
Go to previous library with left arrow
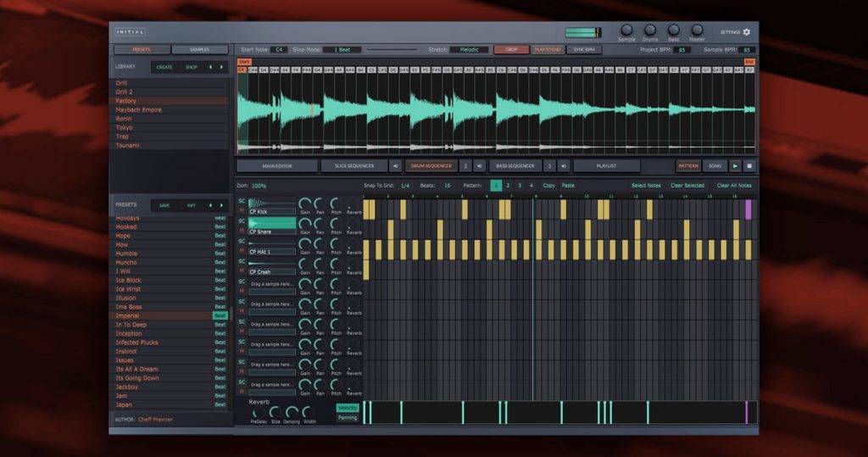pyautogui.click(x=210, y=67)
